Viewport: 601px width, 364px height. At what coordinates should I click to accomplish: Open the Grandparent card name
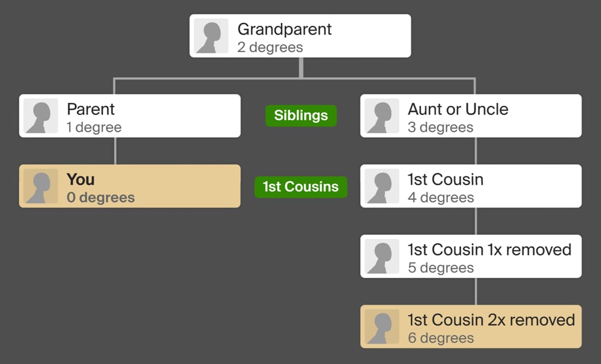284,29
